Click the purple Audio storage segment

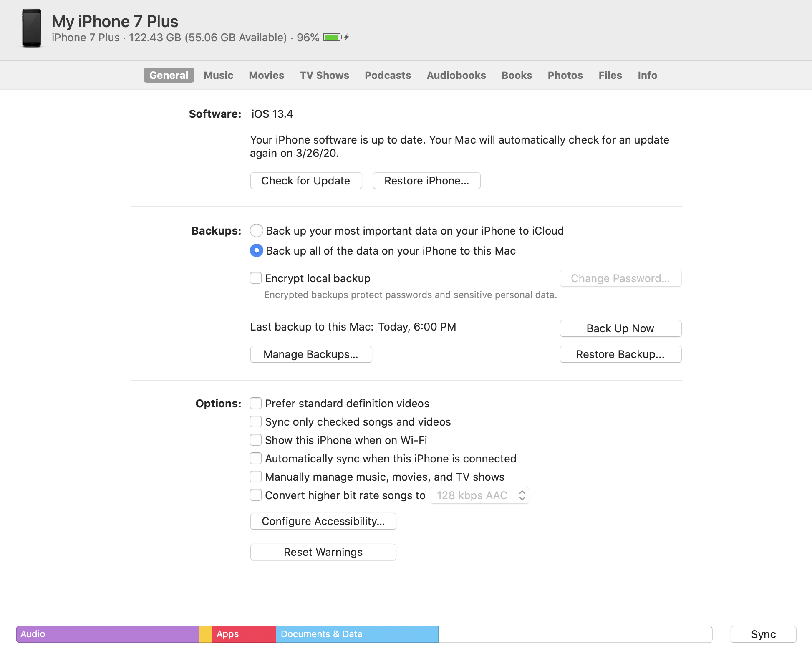pyautogui.click(x=108, y=634)
